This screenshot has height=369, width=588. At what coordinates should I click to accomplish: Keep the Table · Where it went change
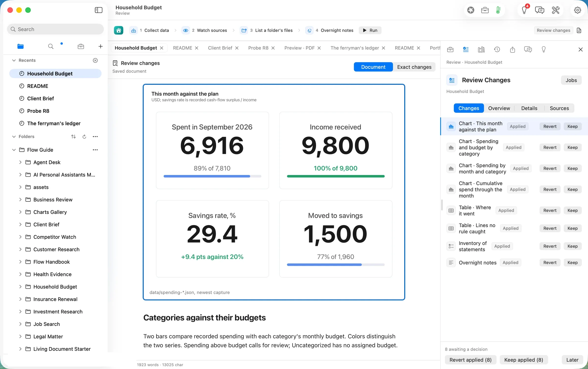573,210
